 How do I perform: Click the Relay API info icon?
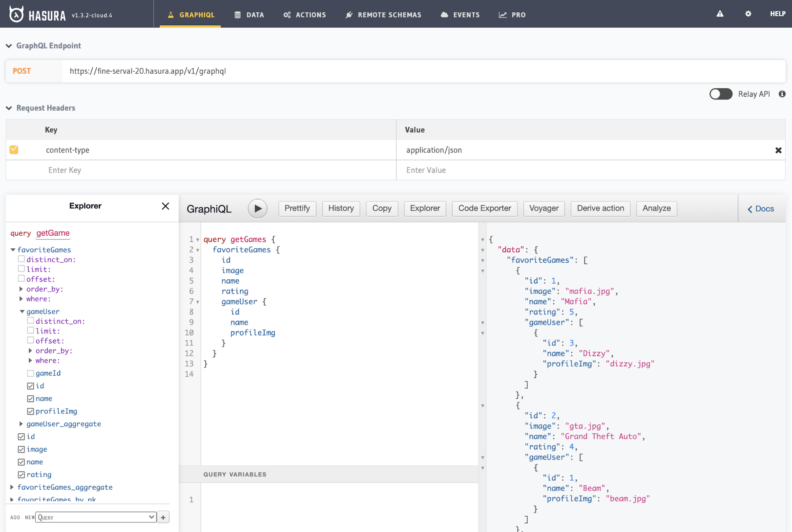pos(782,94)
